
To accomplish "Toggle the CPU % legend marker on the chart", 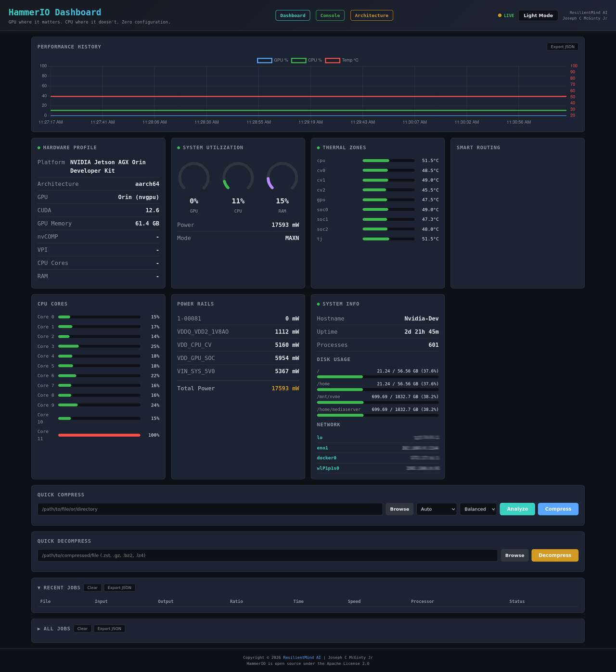I will pos(299,60).
